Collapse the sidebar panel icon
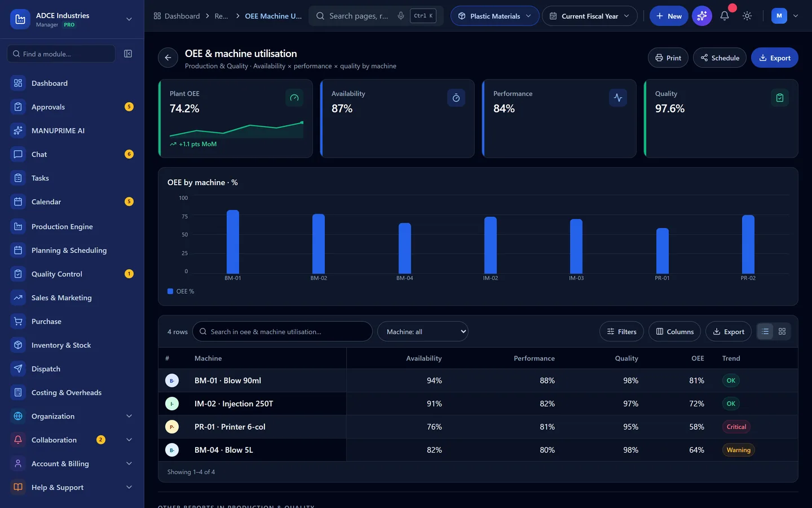 point(128,54)
